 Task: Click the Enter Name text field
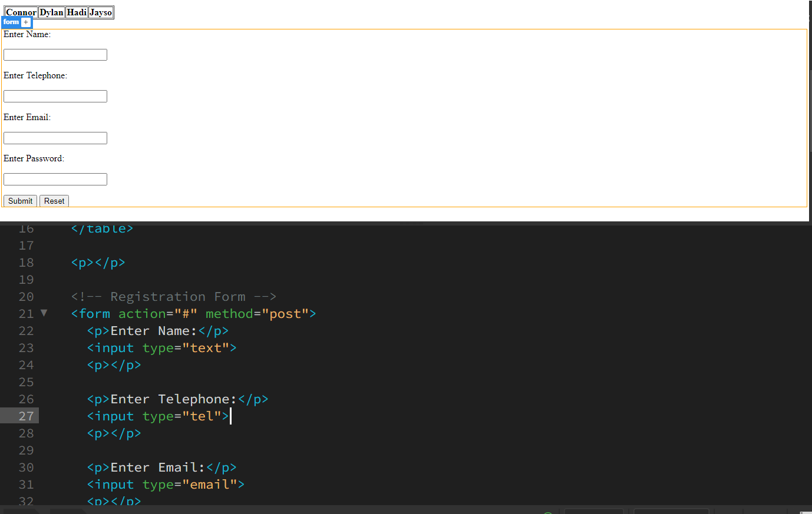pos(55,55)
